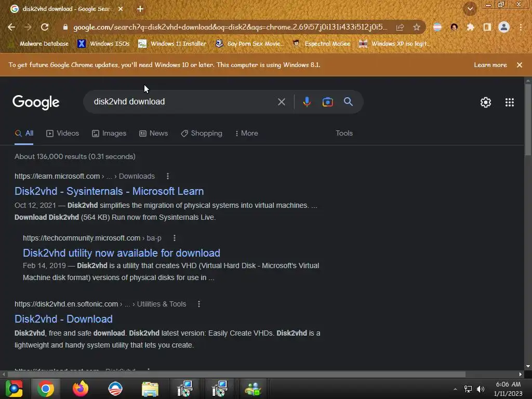Open File Explorer folder in taskbar
Screen dimensions: 532x399
(150, 389)
